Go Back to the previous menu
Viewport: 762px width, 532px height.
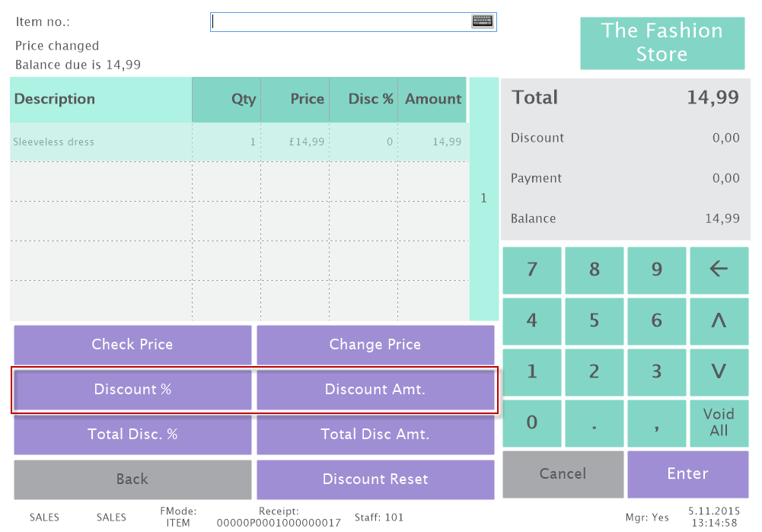[132, 479]
